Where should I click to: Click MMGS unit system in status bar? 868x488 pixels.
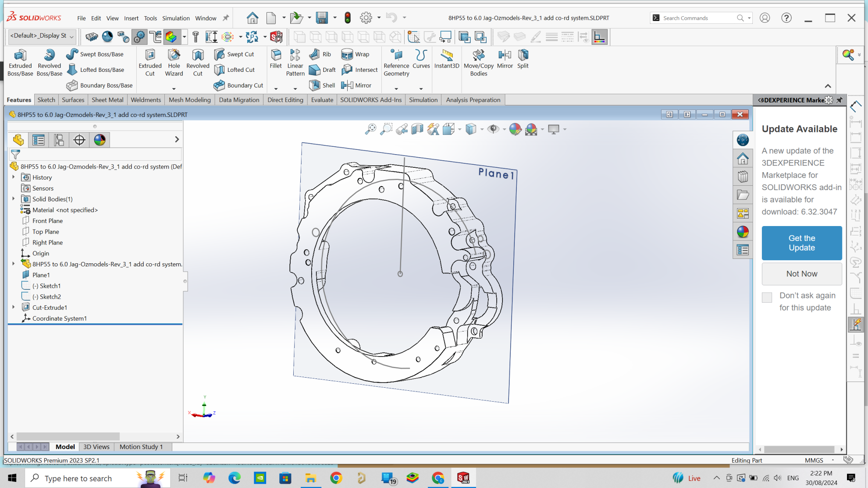[814, 460]
